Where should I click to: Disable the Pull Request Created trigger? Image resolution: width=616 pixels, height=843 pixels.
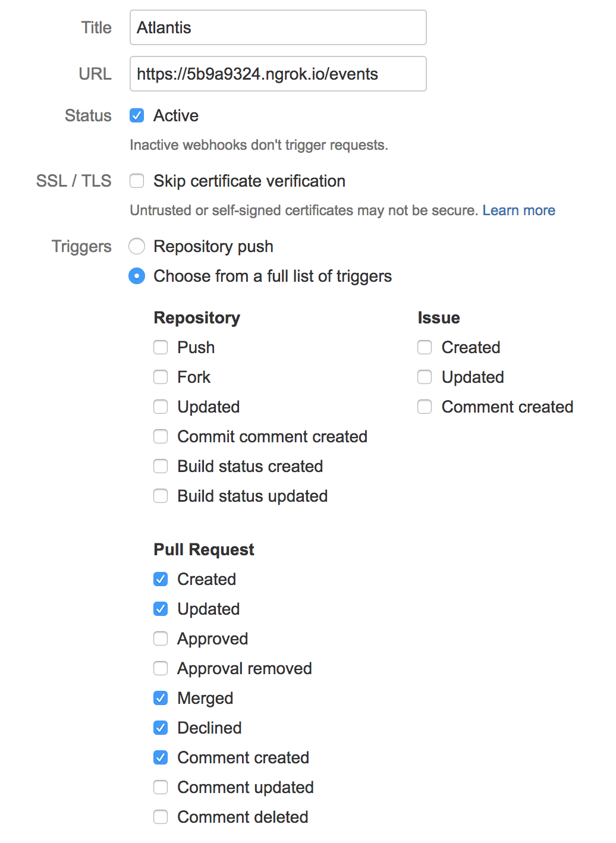pyautogui.click(x=161, y=579)
